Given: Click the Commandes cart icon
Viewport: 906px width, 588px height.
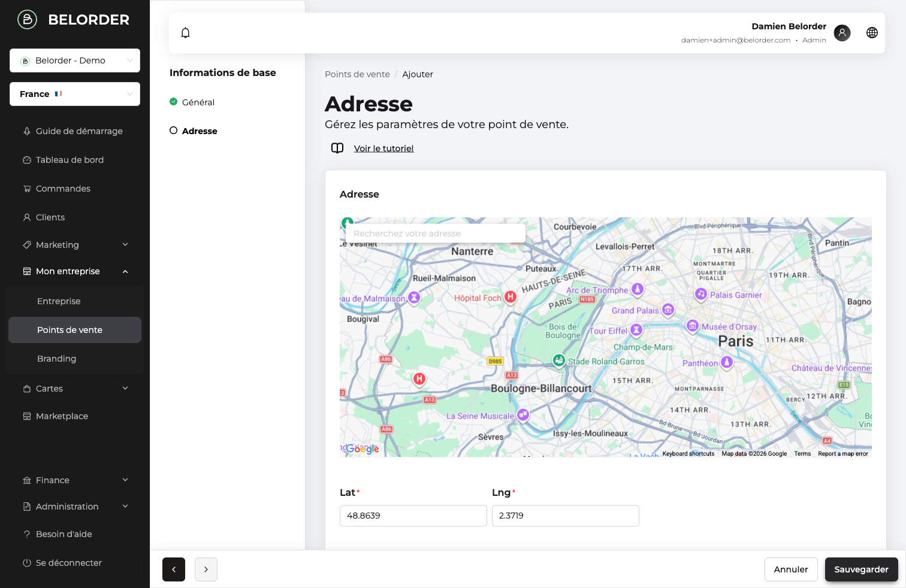Looking at the screenshot, I should coord(27,189).
